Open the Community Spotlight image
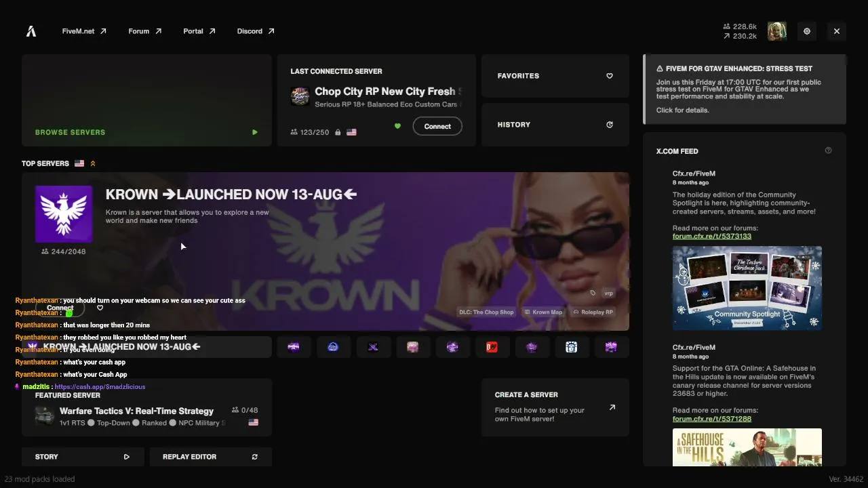The image size is (868, 488). click(x=747, y=288)
